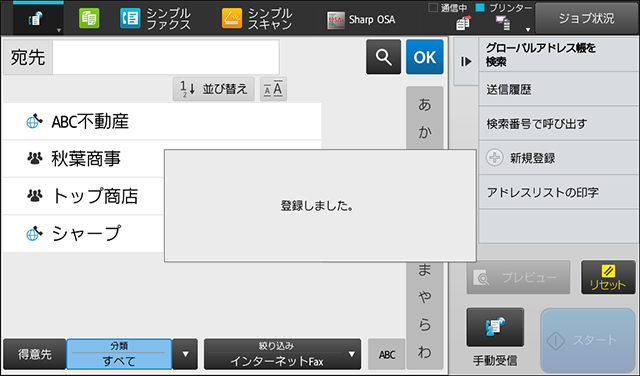The width and height of the screenshot is (640, 376).
Task: Tap the yellow reset (リセット) button
Action: coord(608,277)
